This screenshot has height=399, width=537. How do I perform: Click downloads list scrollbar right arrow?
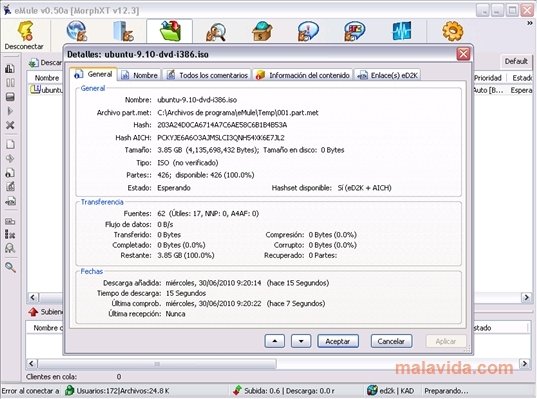(x=526, y=297)
